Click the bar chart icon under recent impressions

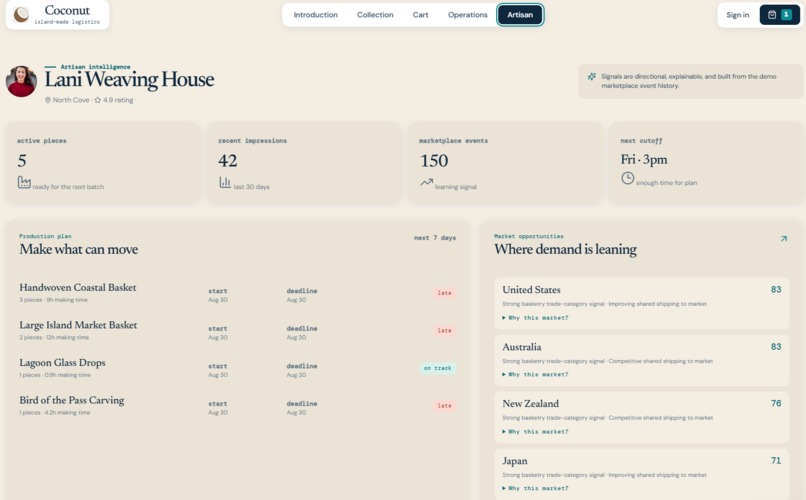pyautogui.click(x=225, y=182)
